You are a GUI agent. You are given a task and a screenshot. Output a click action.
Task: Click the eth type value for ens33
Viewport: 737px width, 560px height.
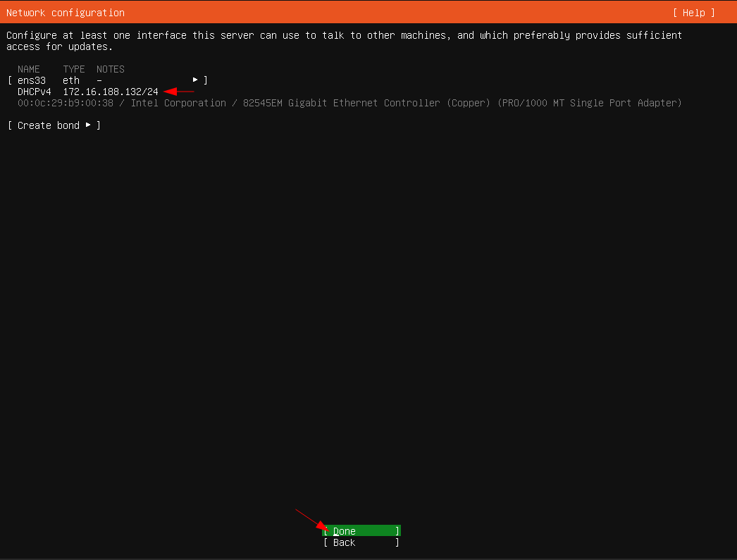click(71, 80)
